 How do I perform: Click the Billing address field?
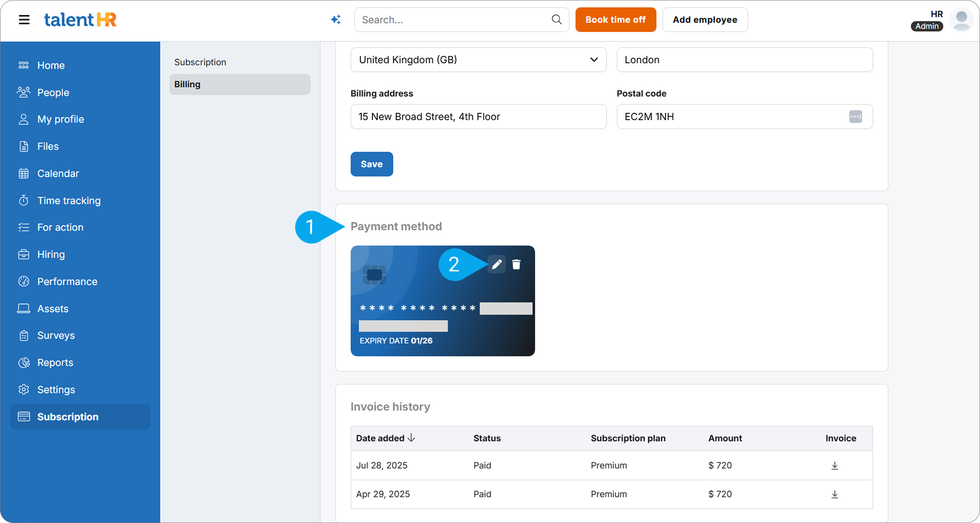coord(479,117)
